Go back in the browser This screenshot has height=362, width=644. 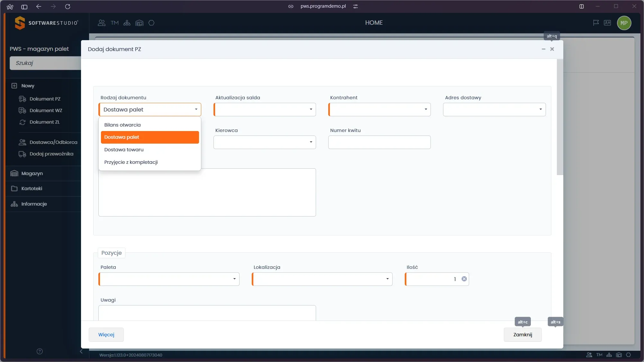click(39, 6)
